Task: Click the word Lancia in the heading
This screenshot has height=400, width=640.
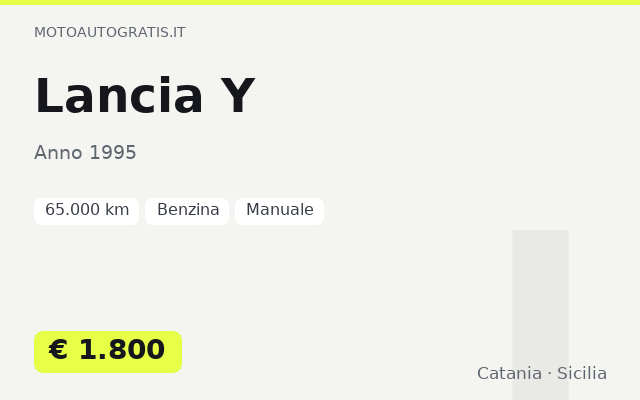Action: coord(119,96)
